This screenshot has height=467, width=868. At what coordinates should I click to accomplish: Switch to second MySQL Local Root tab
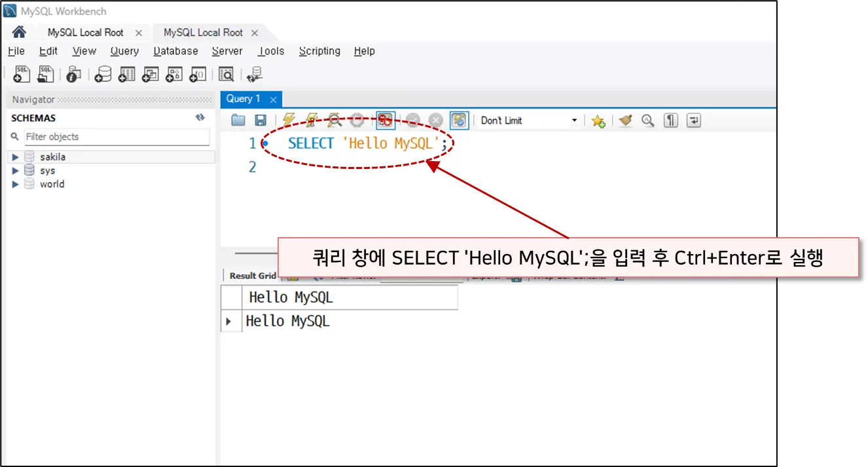pos(203,33)
